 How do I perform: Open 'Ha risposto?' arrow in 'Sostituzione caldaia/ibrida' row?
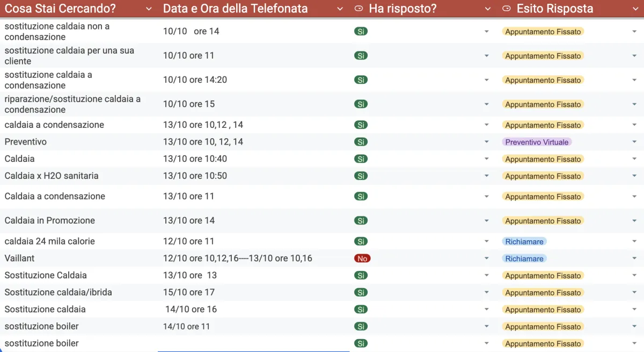pyautogui.click(x=487, y=292)
